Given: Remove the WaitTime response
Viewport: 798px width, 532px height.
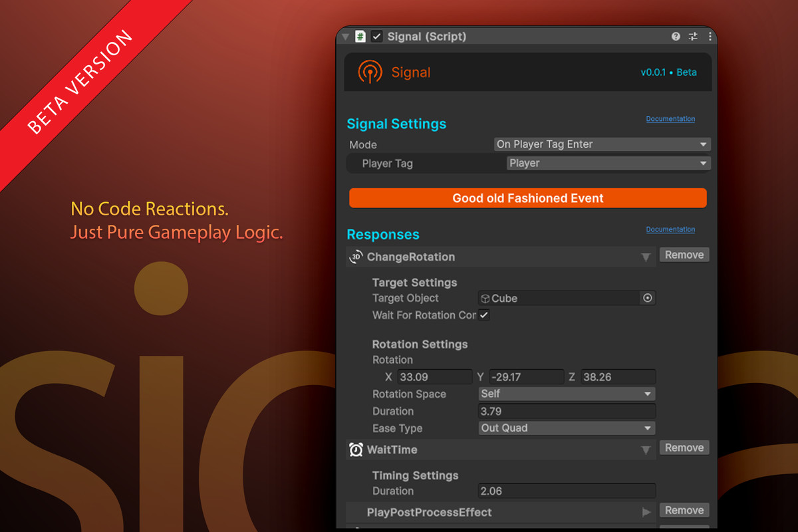Looking at the screenshot, I should point(684,448).
